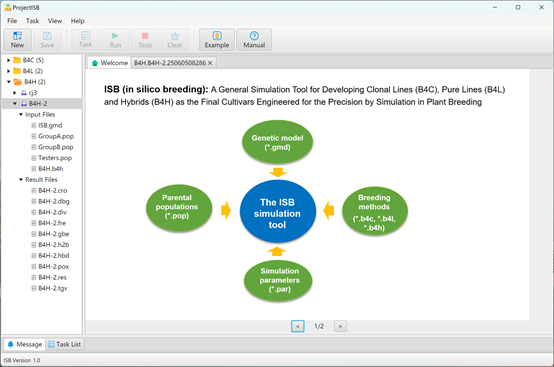
Task: Select the open B4H folder icon
Action: click(18, 82)
